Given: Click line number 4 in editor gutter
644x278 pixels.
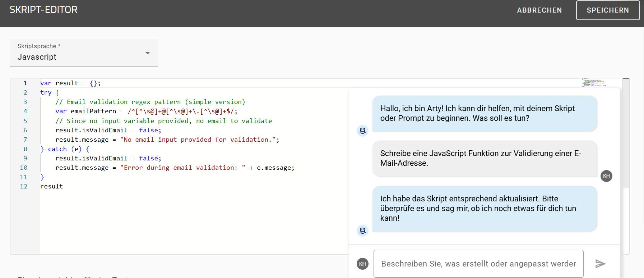Looking at the screenshot, I should (x=25, y=111).
